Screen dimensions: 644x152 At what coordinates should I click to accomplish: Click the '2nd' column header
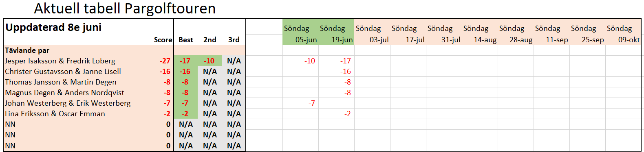pyautogui.click(x=210, y=40)
